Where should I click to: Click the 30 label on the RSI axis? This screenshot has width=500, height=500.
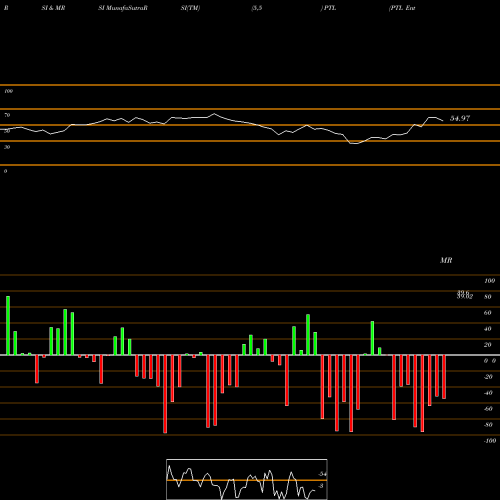7,147
